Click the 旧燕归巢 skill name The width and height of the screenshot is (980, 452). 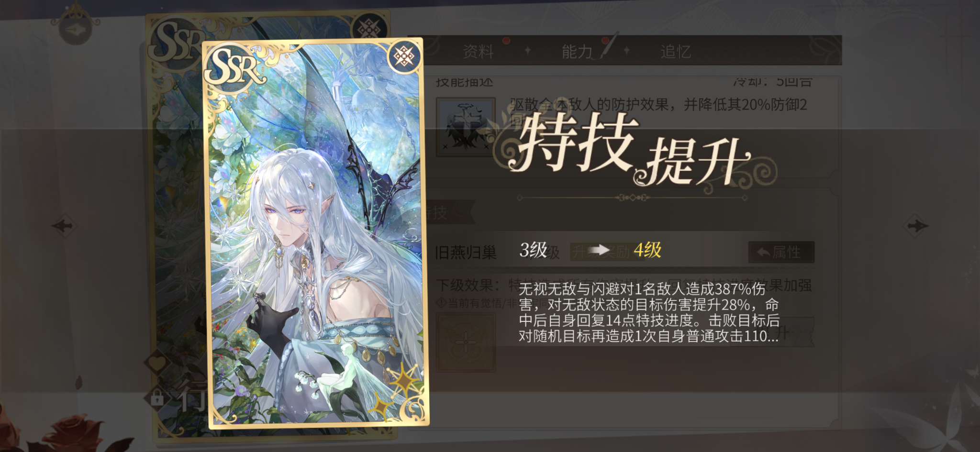(466, 252)
